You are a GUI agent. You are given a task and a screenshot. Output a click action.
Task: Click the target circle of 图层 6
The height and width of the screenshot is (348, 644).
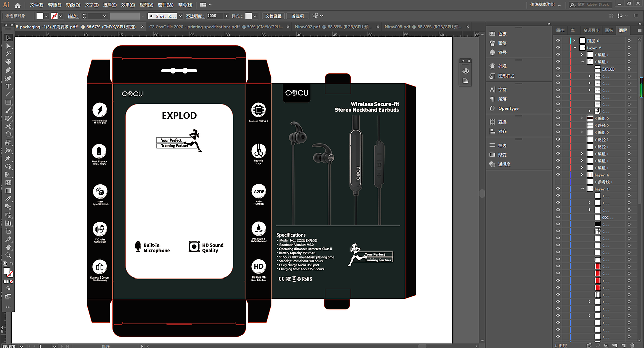click(629, 40)
